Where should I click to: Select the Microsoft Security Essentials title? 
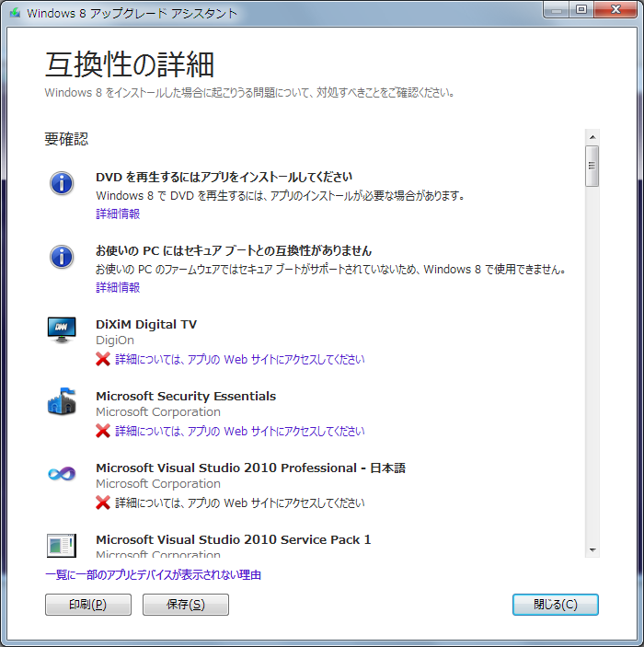point(186,396)
